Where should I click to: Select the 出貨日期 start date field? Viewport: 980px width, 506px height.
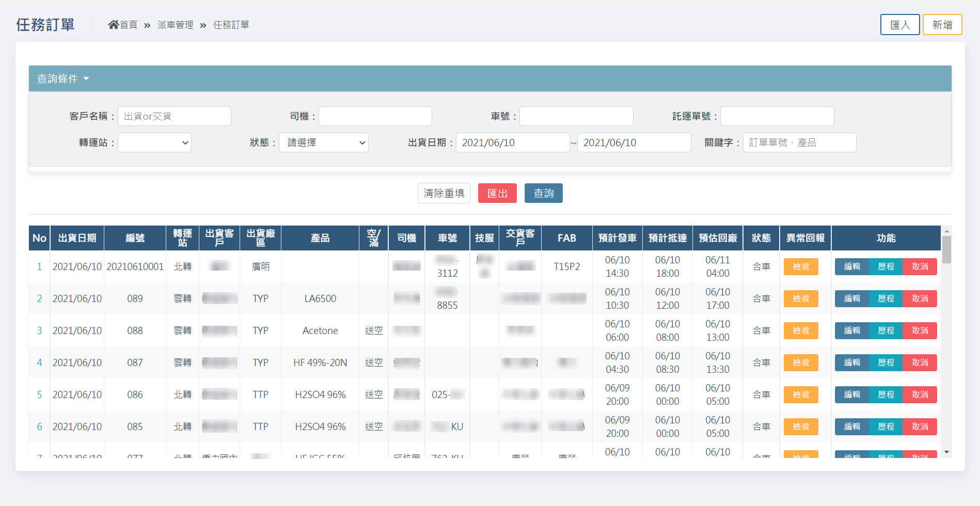[x=512, y=143]
